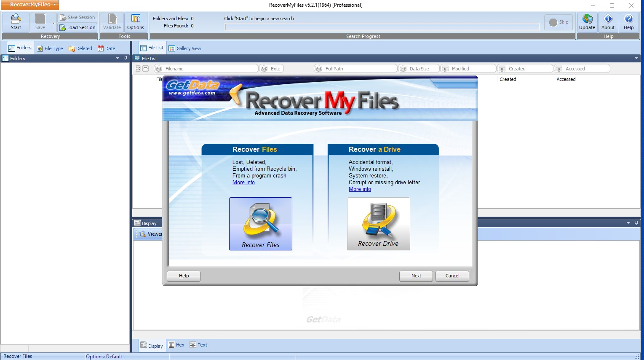This screenshot has width=644, height=360.
Task: Click the Created filter field
Action: tap(525, 69)
